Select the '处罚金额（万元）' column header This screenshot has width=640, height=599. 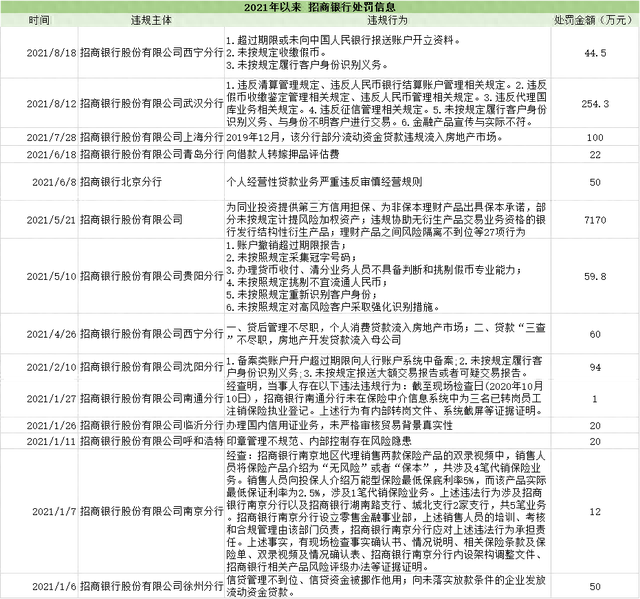595,20
